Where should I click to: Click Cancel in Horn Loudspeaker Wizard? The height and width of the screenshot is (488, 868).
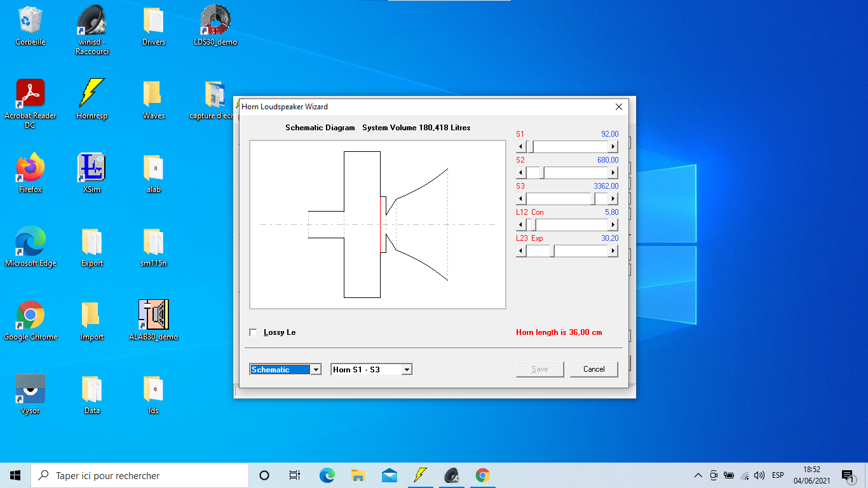click(594, 369)
